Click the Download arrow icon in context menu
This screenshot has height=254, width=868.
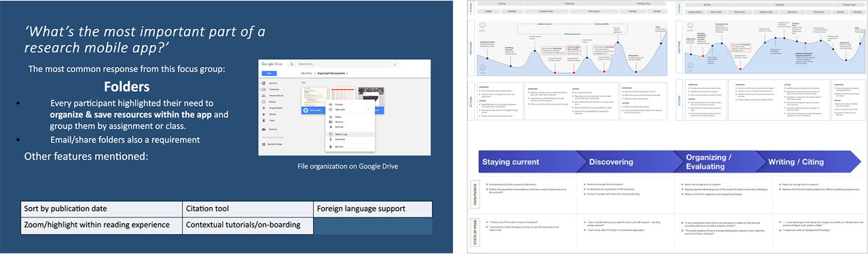(x=331, y=139)
